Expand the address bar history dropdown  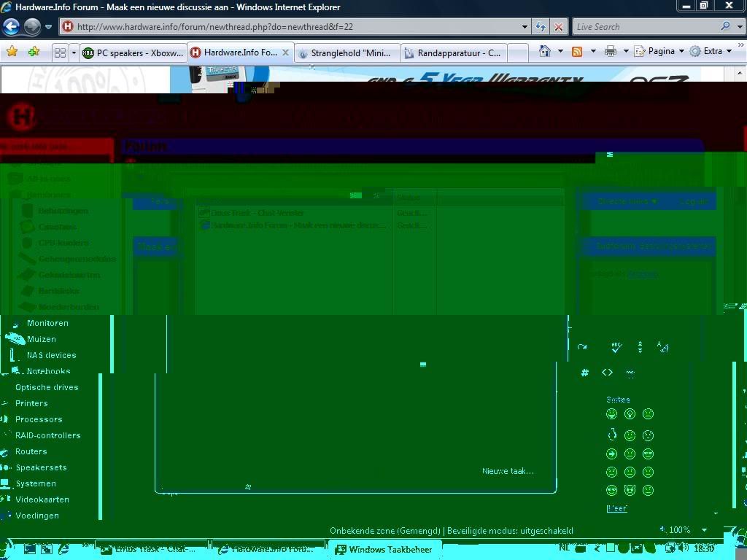tap(525, 27)
